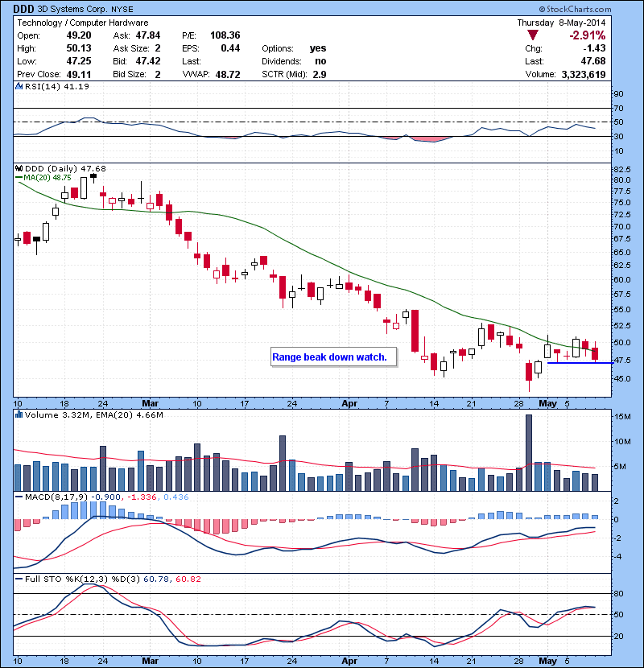The width and height of the screenshot is (644, 668).
Task: Click the Options 'yes' value
Action: 318,48
